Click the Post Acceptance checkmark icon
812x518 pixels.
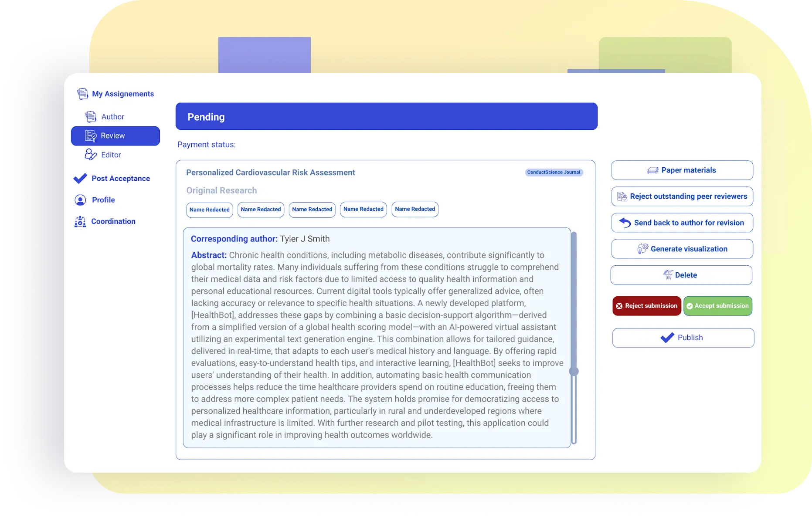(x=80, y=178)
